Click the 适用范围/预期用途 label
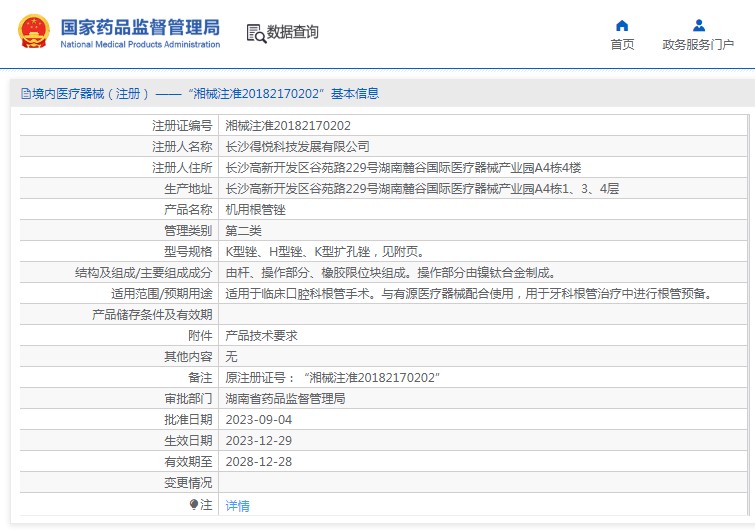 tap(162, 294)
